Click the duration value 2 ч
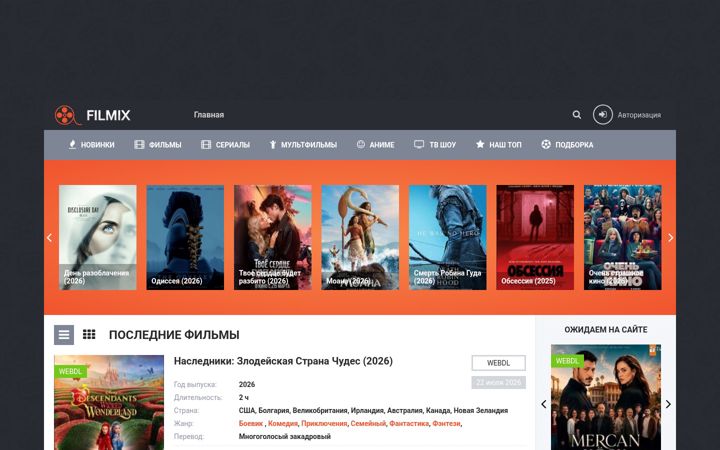720x450 pixels. [243, 397]
